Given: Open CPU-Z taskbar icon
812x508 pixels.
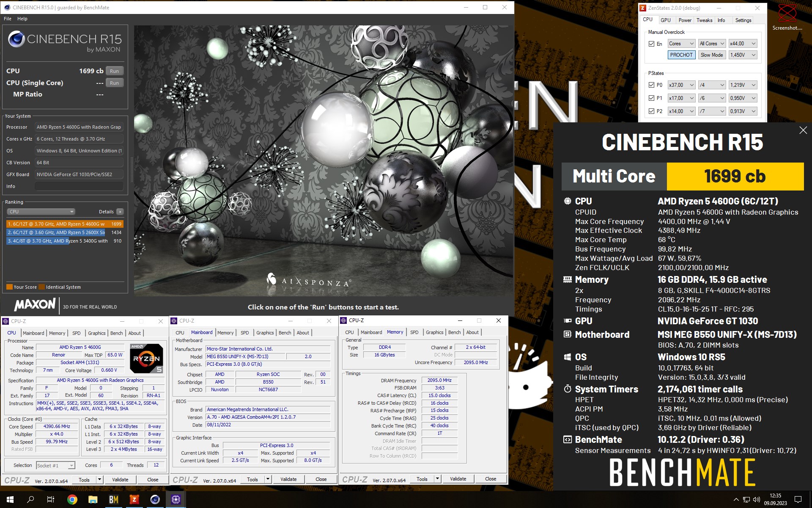Looking at the screenshot, I should point(176,500).
